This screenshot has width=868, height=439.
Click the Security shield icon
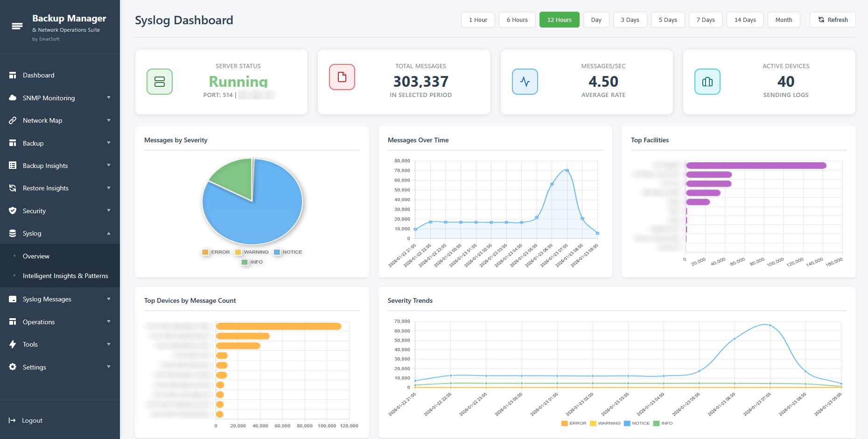coord(13,211)
